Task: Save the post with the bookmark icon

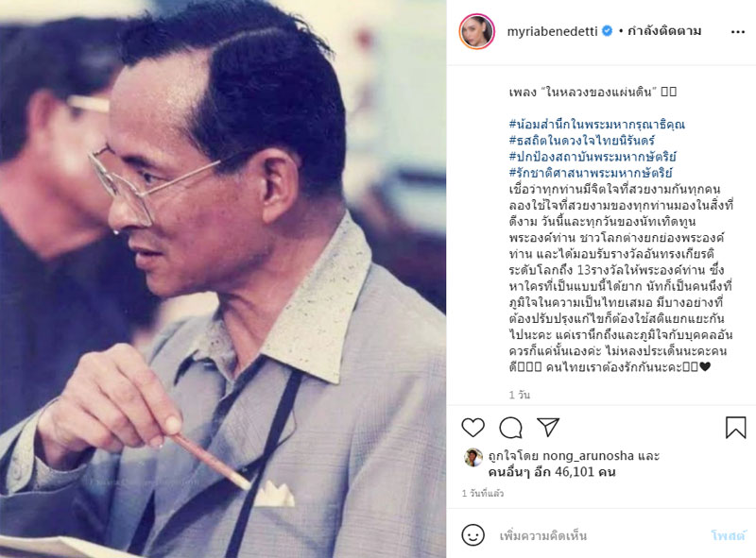Action: coord(736,428)
